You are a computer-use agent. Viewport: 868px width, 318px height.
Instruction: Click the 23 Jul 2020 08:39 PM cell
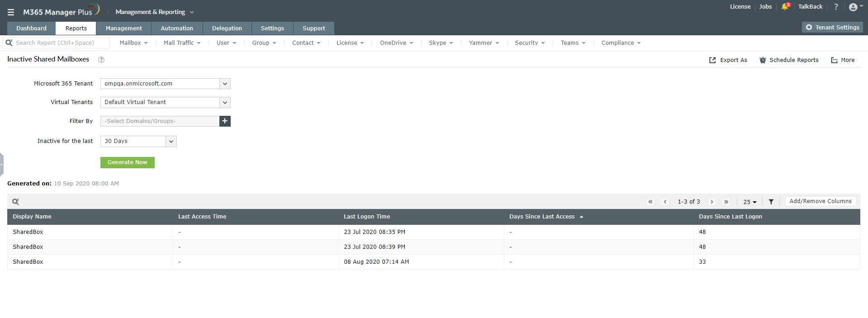coord(375,247)
